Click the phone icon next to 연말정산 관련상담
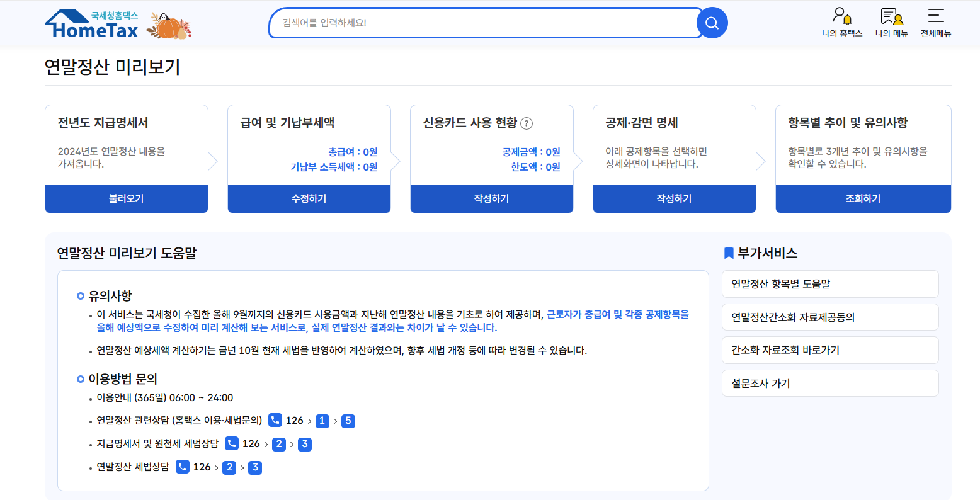Viewport: 980px width, 500px height. click(x=274, y=420)
